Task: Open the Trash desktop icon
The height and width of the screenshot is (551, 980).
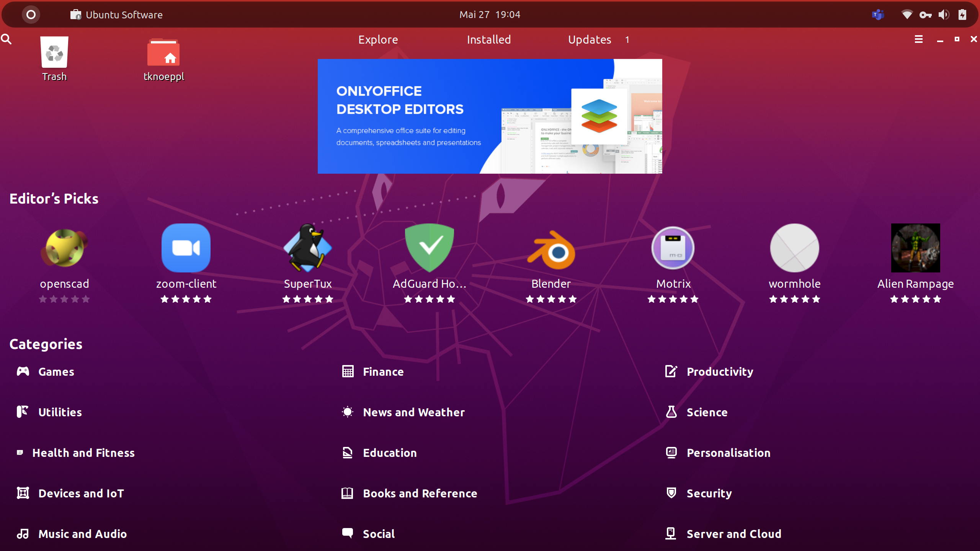Action: pos(54,53)
